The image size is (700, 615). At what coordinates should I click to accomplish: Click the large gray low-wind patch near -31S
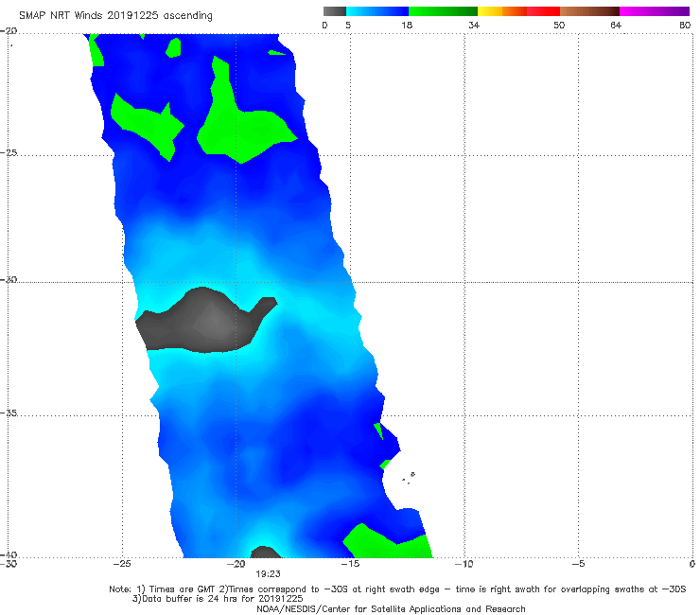tap(205, 322)
